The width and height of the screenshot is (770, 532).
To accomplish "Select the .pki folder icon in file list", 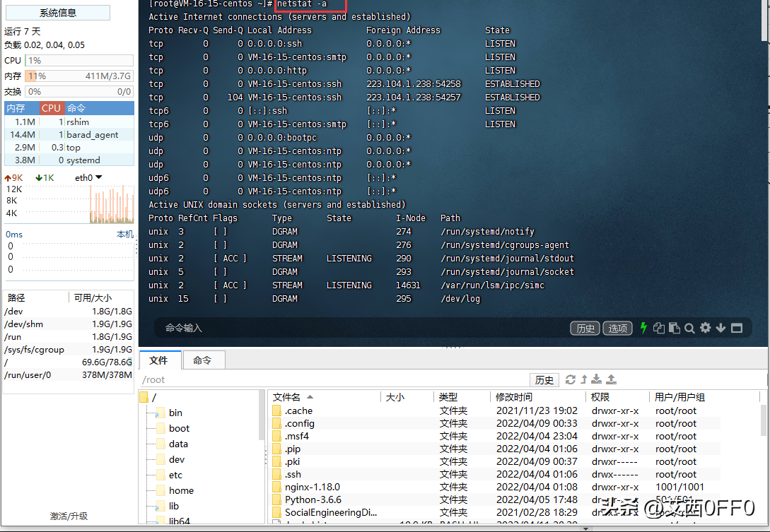I will 277,462.
